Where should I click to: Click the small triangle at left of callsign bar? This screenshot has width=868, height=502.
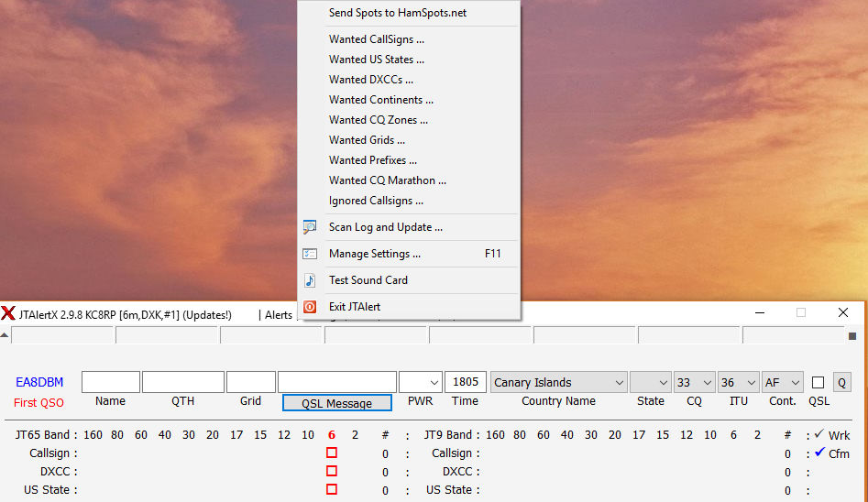(x=5, y=335)
